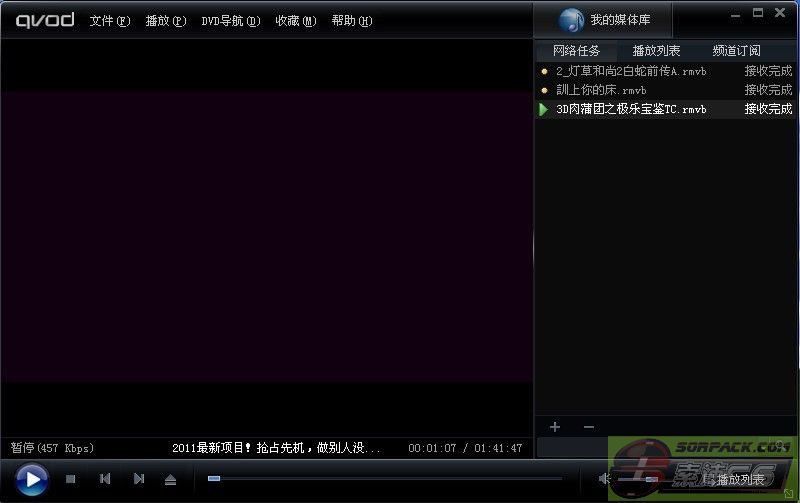Click the music note media library icon
This screenshot has height=503, width=800.
tap(571, 20)
